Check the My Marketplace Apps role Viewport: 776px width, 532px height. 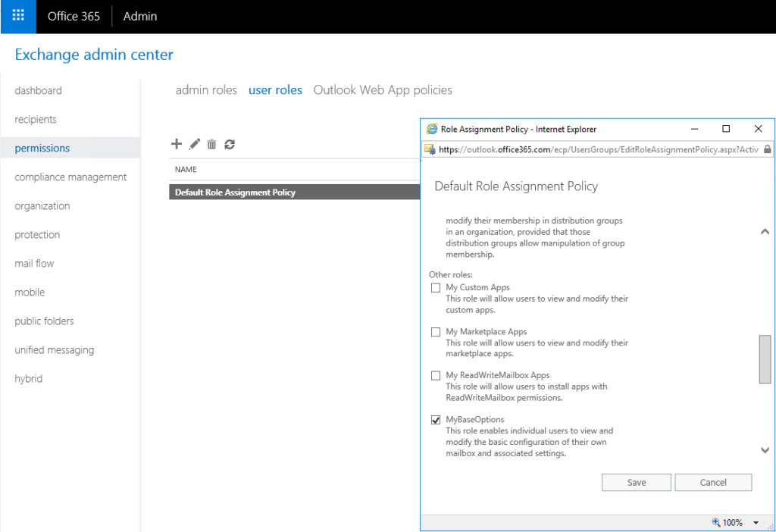[436, 332]
